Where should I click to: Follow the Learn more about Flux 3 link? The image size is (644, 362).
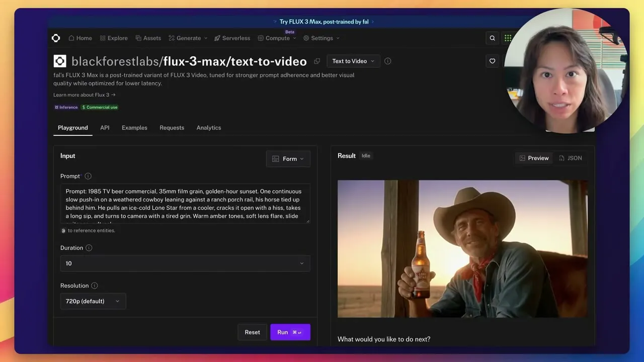coord(85,95)
